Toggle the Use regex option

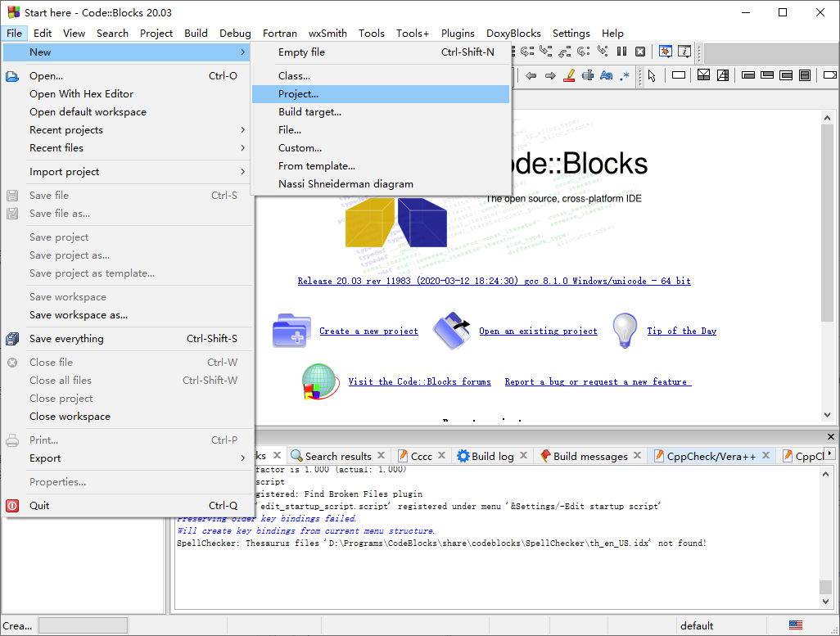pos(625,77)
